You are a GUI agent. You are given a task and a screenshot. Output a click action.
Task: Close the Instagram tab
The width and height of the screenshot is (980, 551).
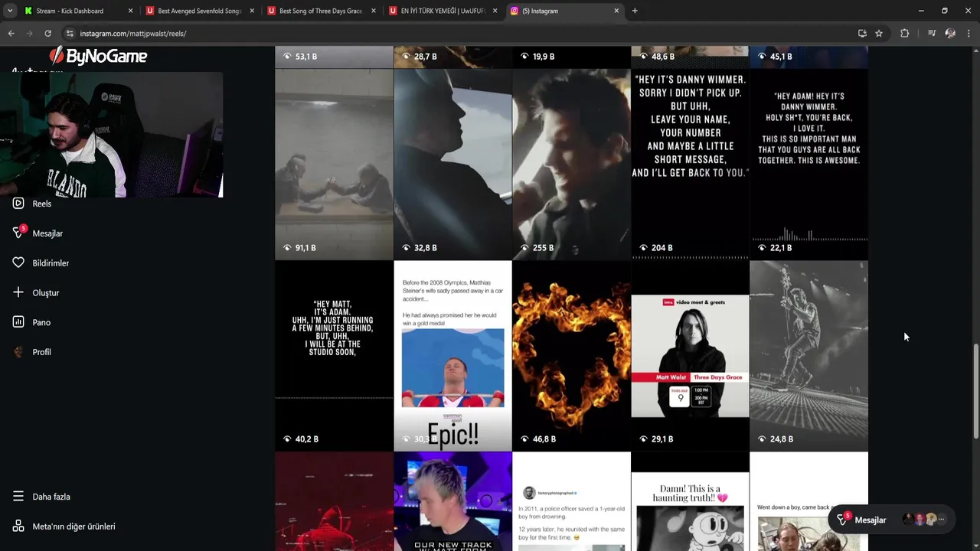(616, 11)
